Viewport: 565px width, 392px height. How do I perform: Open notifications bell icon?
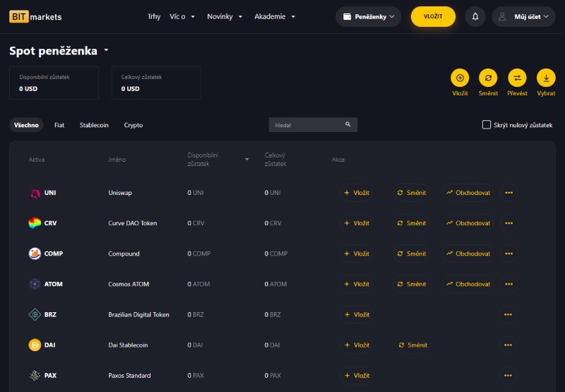tap(475, 16)
